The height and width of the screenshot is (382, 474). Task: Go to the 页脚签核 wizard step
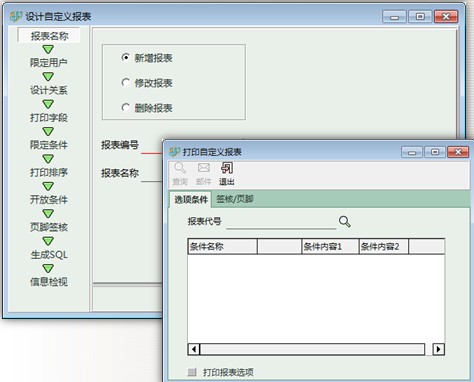pyautogui.click(x=49, y=227)
